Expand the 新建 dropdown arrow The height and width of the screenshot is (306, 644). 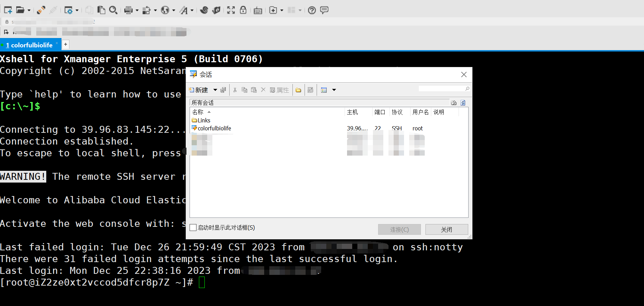(x=215, y=90)
